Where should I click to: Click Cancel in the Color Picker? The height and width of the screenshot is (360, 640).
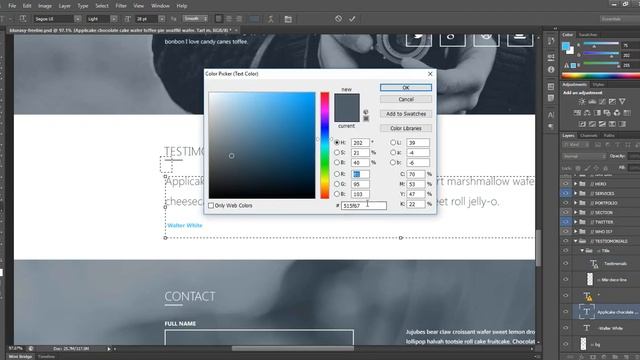tap(406, 99)
